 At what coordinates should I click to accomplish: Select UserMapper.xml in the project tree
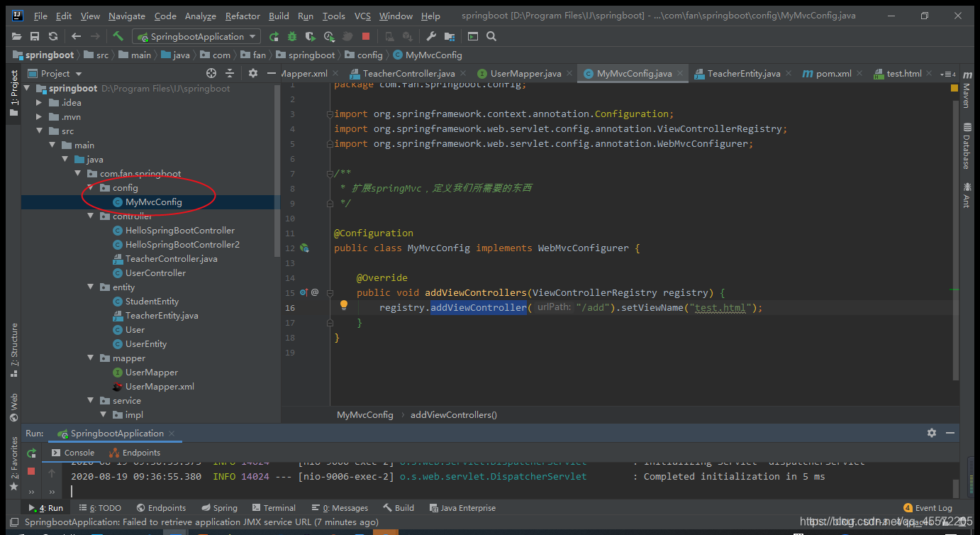tap(160, 387)
